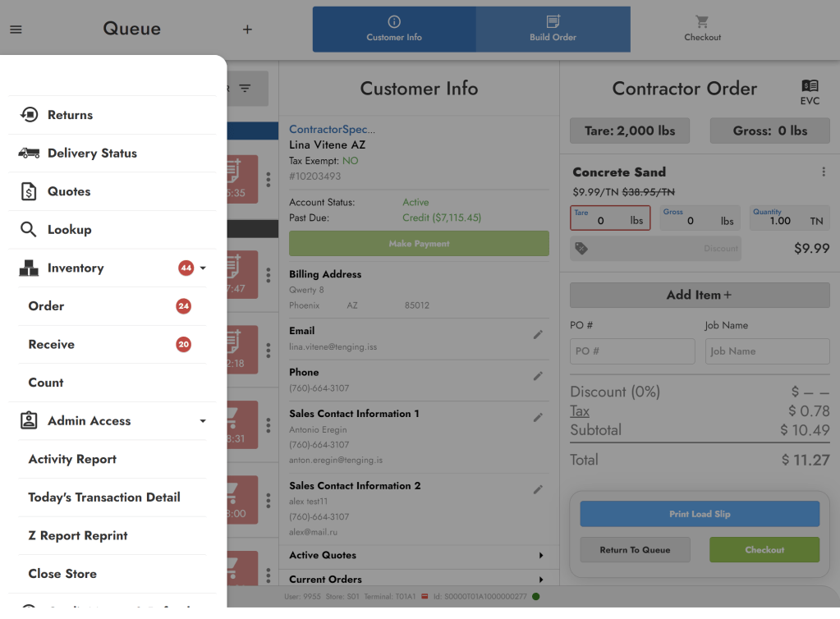Click the Return To Queue button
This screenshot has height=619, width=840.
pyautogui.click(x=634, y=550)
